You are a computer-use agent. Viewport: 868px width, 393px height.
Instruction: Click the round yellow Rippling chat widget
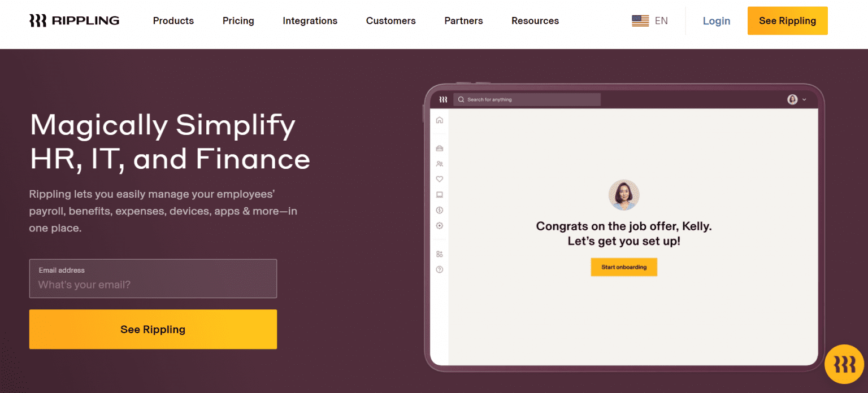[844, 364]
